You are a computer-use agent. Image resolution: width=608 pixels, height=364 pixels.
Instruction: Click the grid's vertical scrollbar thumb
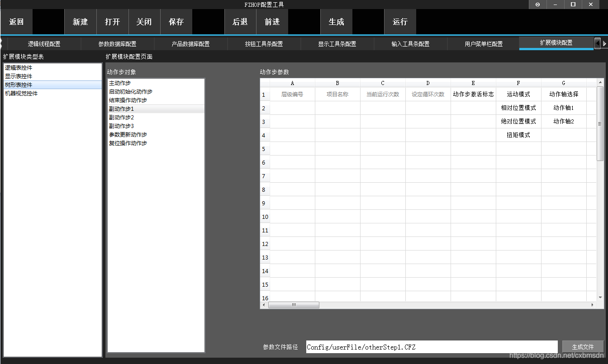[x=600, y=123]
